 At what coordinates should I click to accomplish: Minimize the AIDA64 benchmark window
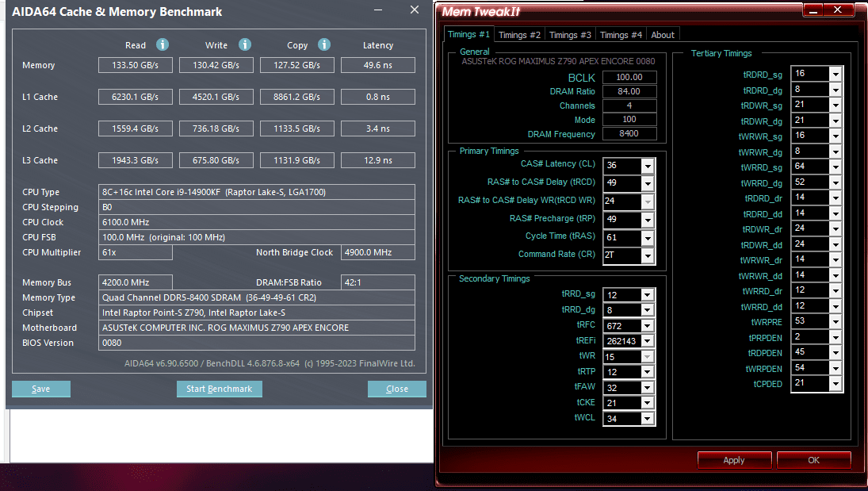point(378,10)
